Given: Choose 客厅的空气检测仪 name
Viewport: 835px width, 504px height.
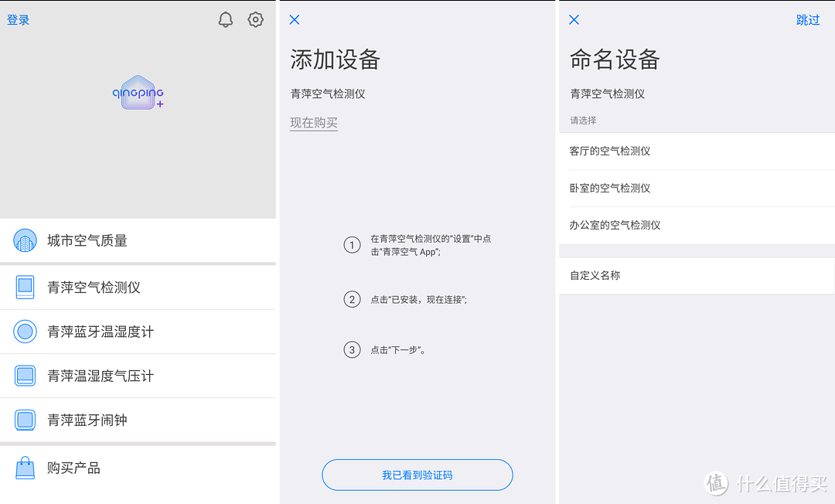Looking at the screenshot, I should click(697, 152).
